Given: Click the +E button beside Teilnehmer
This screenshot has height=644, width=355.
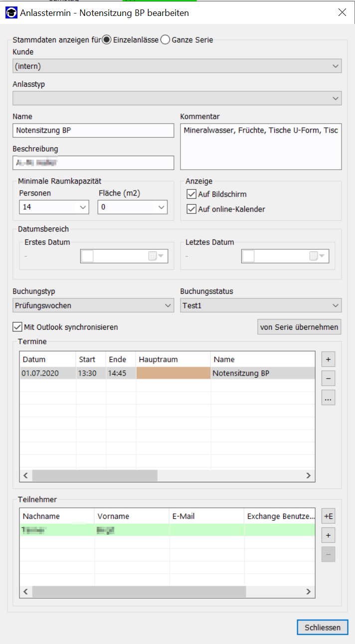Looking at the screenshot, I should click(x=328, y=517).
